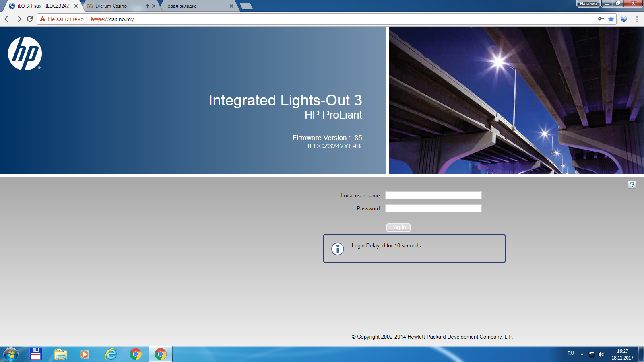Open Windows Explorer from taskbar
The image size is (644, 362).
(61, 354)
